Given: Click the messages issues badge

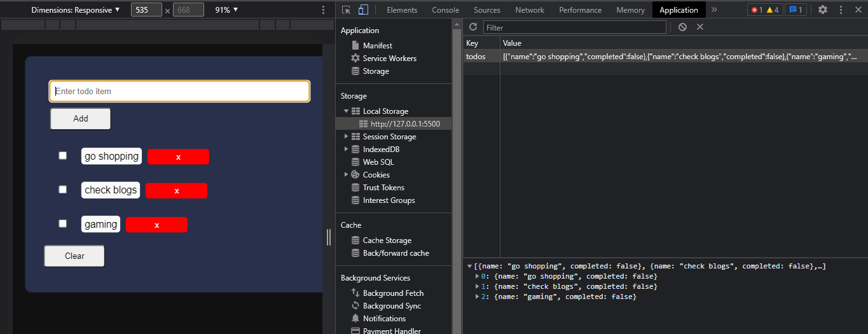Looking at the screenshot, I should (796, 10).
